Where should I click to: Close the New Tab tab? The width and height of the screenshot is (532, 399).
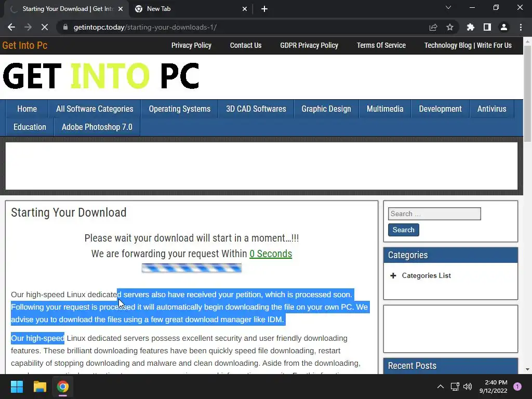click(245, 9)
